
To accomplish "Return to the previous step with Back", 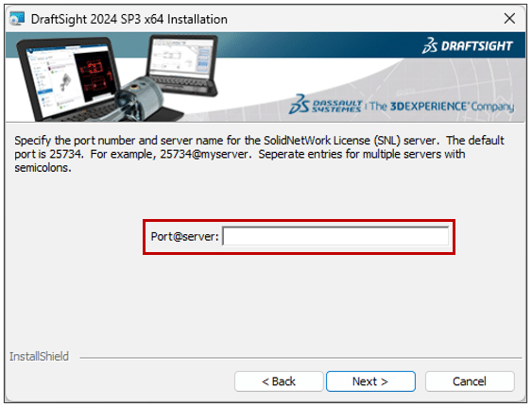I will [279, 381].
